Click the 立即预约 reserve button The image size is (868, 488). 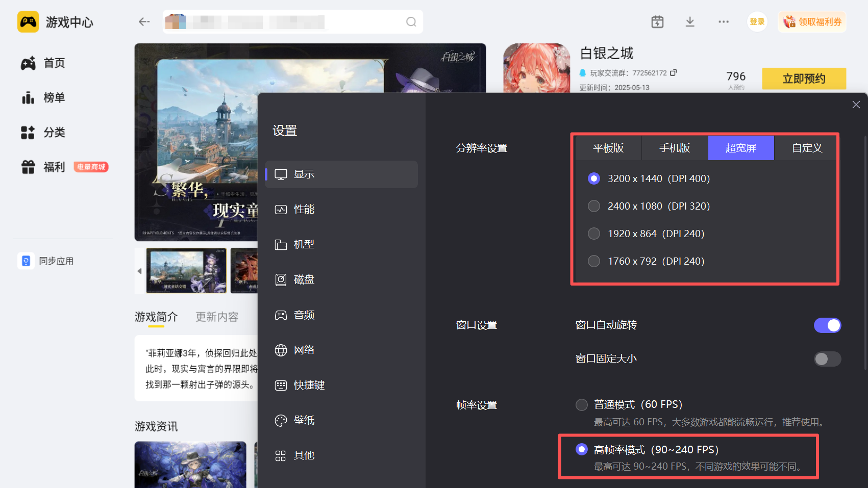tap(804, 79)
